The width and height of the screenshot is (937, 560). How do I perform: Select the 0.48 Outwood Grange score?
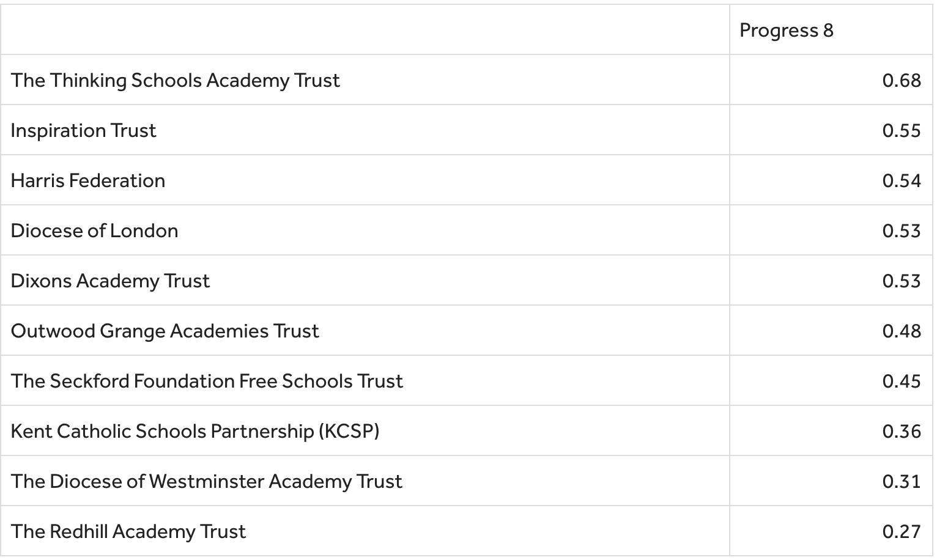click(x=901, y=331)
